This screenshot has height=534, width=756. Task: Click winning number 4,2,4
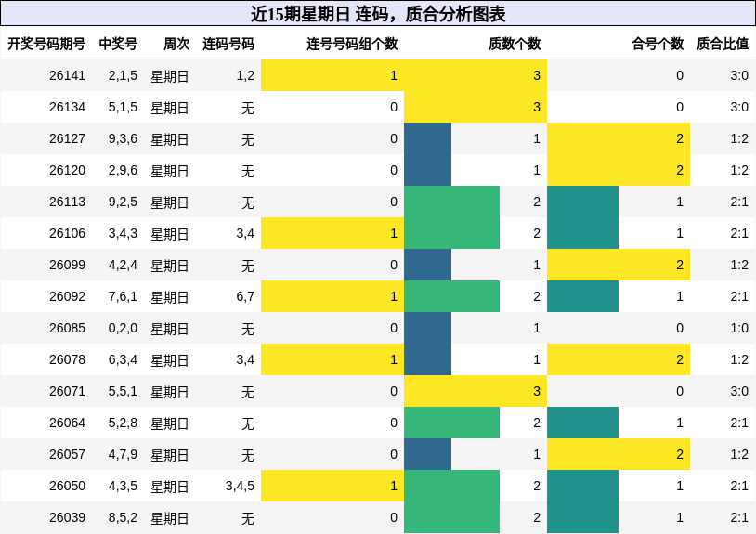pyautogui.click(x=123, y=265)
